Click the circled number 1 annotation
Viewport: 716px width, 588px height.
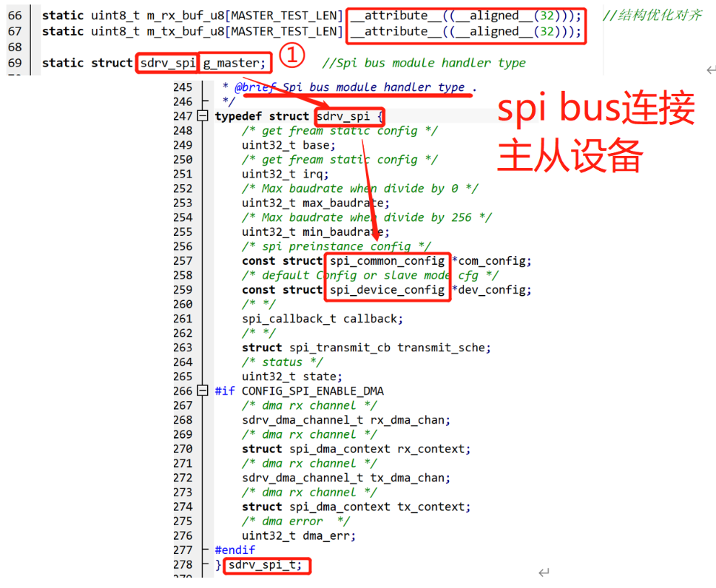(292, 56)
